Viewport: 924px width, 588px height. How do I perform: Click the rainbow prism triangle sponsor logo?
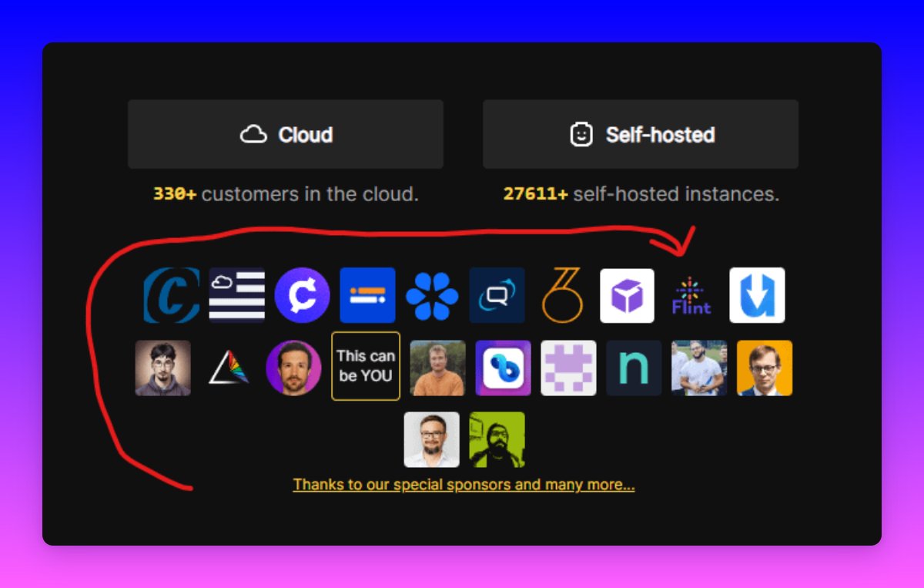pyautogui.click(x=229, y=368)
